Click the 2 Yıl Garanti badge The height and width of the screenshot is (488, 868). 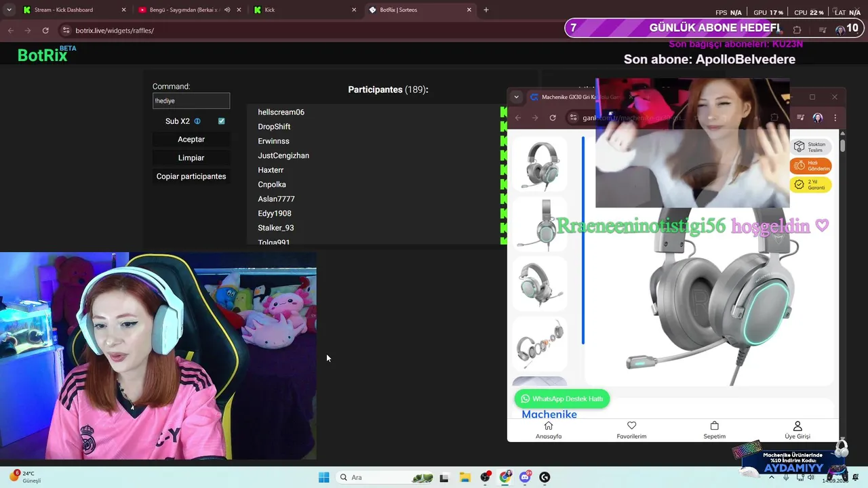point(810,184)
